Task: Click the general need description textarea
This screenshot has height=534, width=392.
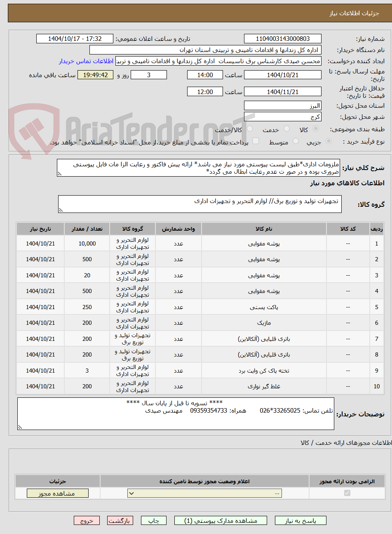Action: pos(199,168)
